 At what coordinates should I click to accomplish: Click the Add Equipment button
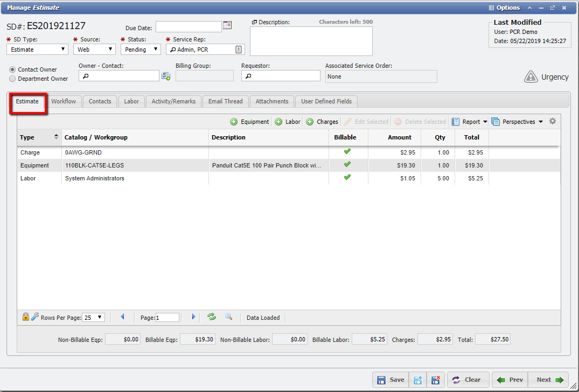[250, 122]
